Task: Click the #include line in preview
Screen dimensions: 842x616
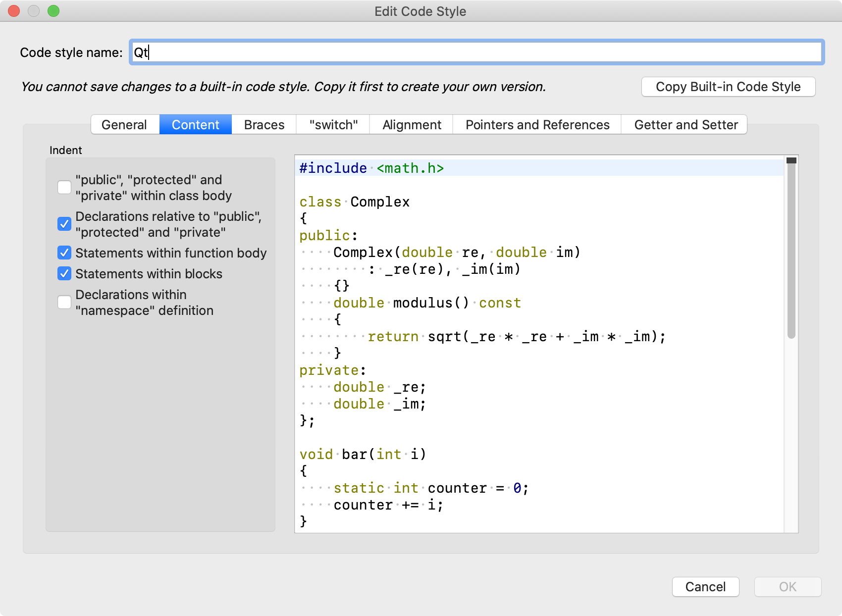Action: click(x=371, y=168)
